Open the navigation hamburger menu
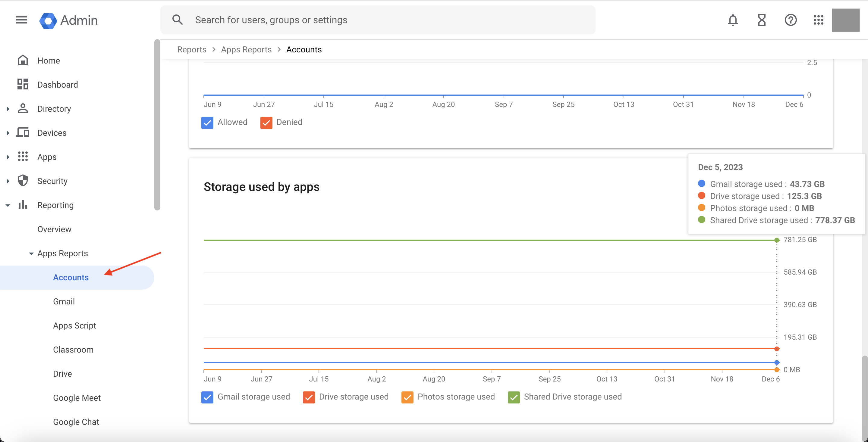This screenshot has width=868, height=442. (21, 20)
